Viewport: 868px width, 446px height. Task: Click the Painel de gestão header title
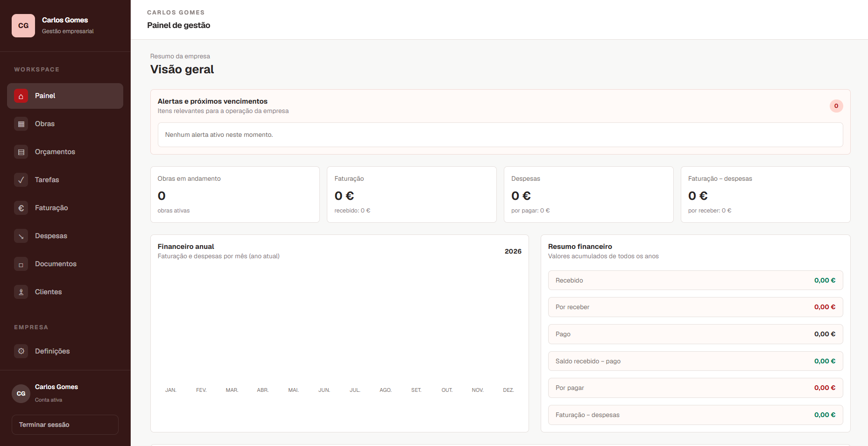point(179,25)
